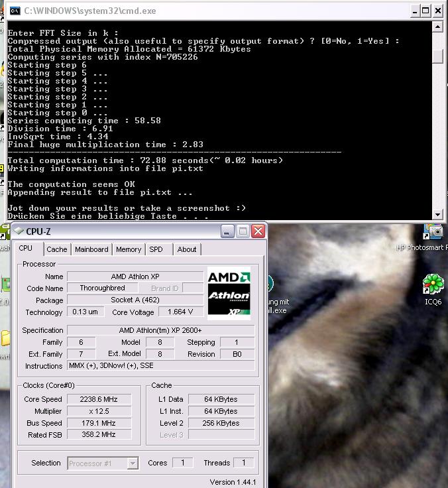
Task: Select the SPD tab
Action: 156,249
